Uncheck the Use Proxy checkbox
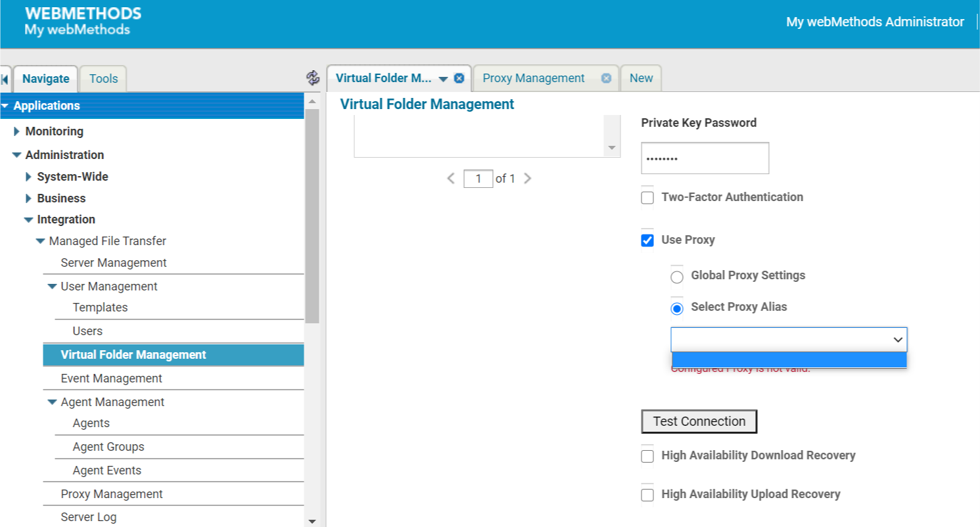This screenshot has width=980, height=527. [647, 241]
